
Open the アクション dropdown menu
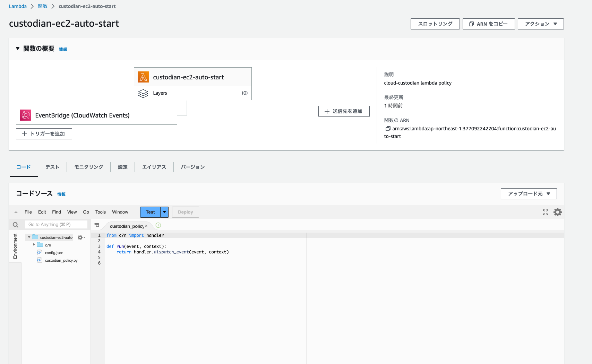[x=541, y=24]
